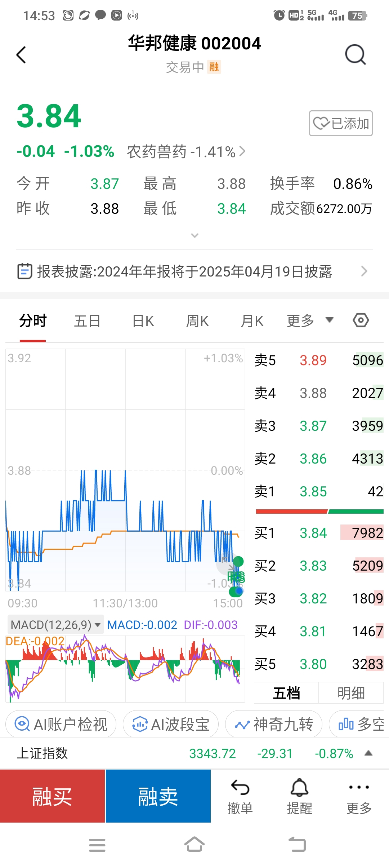This screenshot has width=389, height=868.
Task: Select 卖5 price 3.89 row
Action: coord(319,360)
